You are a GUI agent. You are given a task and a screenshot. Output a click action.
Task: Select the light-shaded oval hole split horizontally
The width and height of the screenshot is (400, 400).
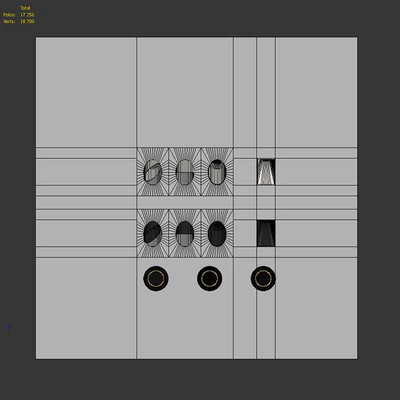pyautogui.click(x=185, y=172)
